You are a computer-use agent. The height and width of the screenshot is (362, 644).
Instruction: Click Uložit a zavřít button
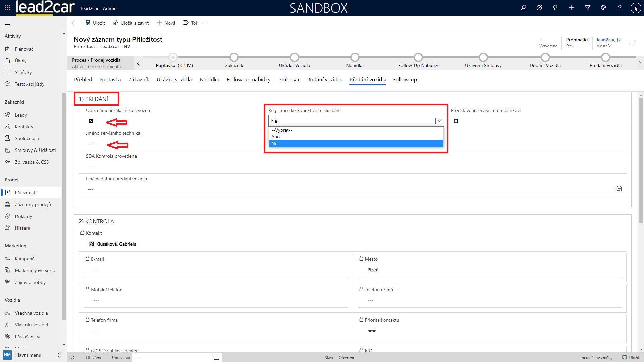(131, 23)
